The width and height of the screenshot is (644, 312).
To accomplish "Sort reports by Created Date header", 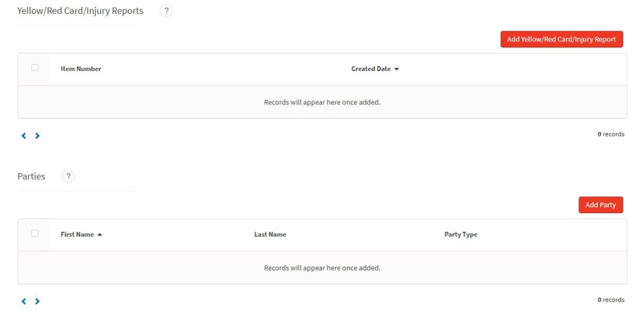I will point(371,69).
